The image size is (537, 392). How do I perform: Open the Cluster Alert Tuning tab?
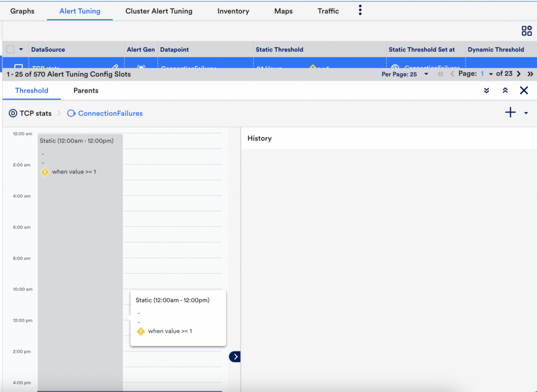click(x=158, y=10)
